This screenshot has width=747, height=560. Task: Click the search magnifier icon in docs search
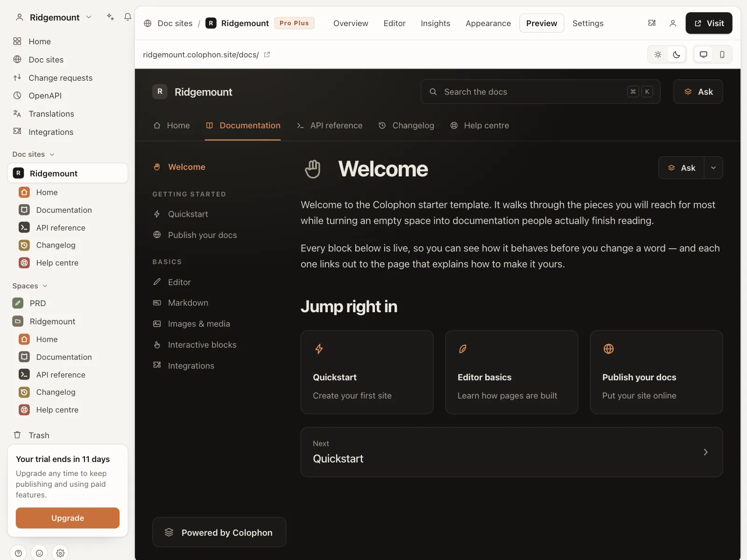[x=433, y=92]
